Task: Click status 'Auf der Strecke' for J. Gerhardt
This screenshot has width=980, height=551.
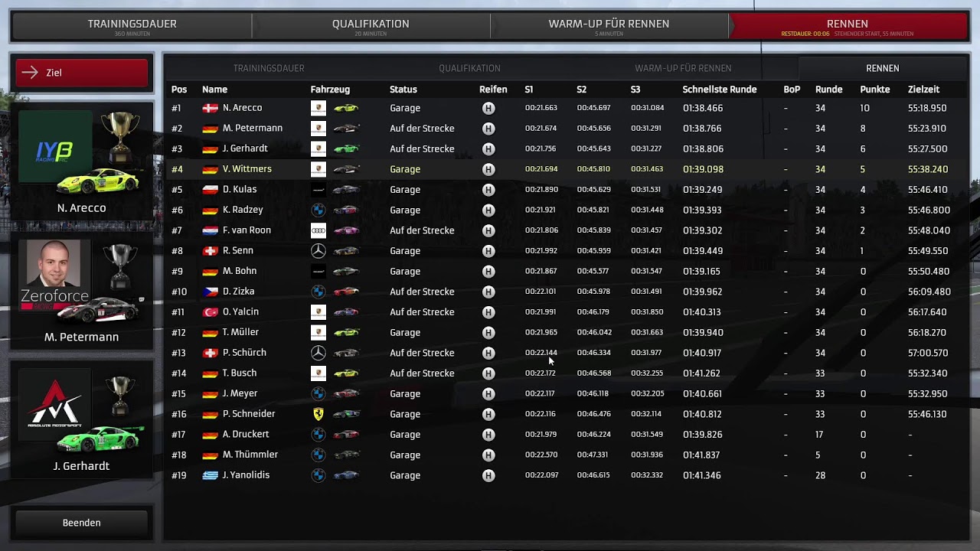Action: point(422,148)
